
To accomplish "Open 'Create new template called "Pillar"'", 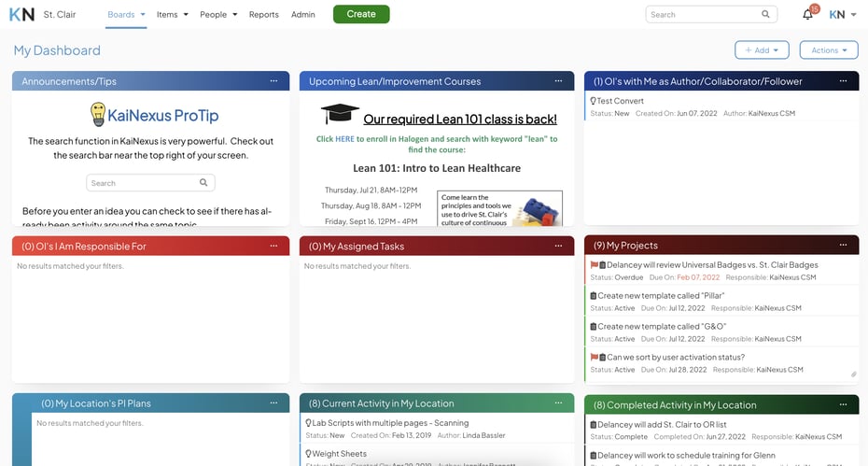I will point(661,296).
